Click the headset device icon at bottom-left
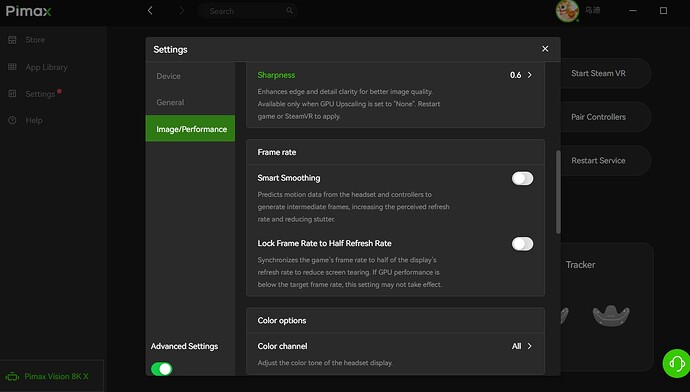The height and width of the screenshot is (392, 690). [x=12, y=377]
